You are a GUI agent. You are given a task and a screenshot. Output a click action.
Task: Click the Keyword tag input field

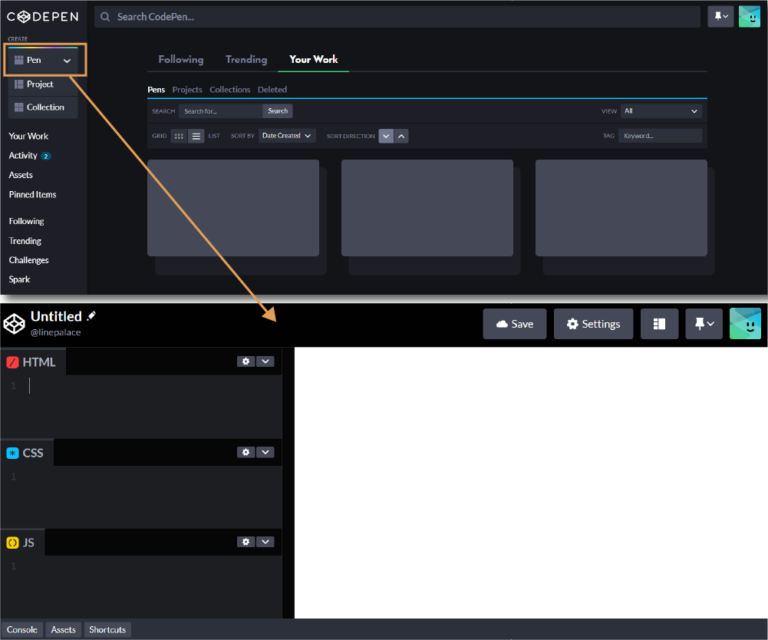coord(660,136)
